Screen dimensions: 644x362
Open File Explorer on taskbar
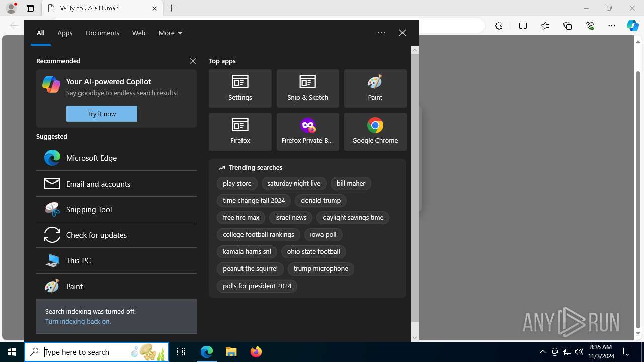[x=231, y=352]
